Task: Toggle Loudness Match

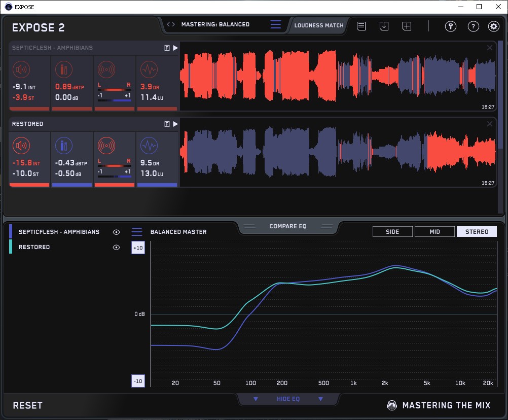Action: click(x=319, y=25)
